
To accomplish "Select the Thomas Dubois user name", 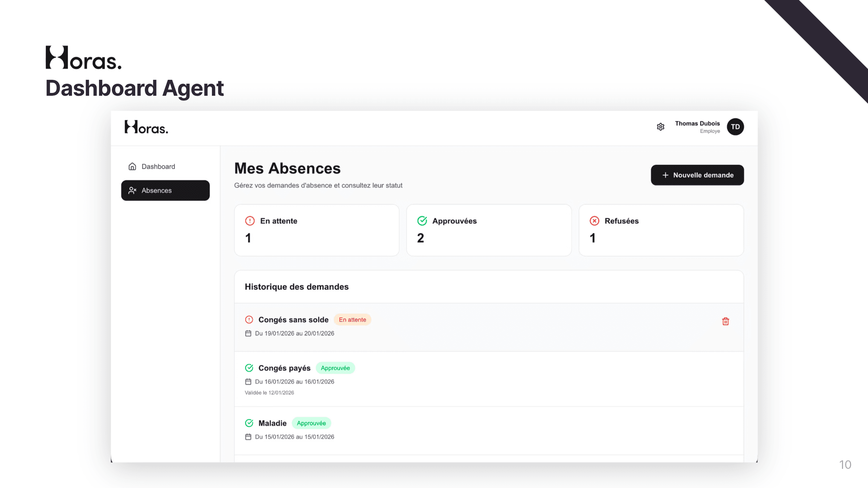I will point(697,123).
